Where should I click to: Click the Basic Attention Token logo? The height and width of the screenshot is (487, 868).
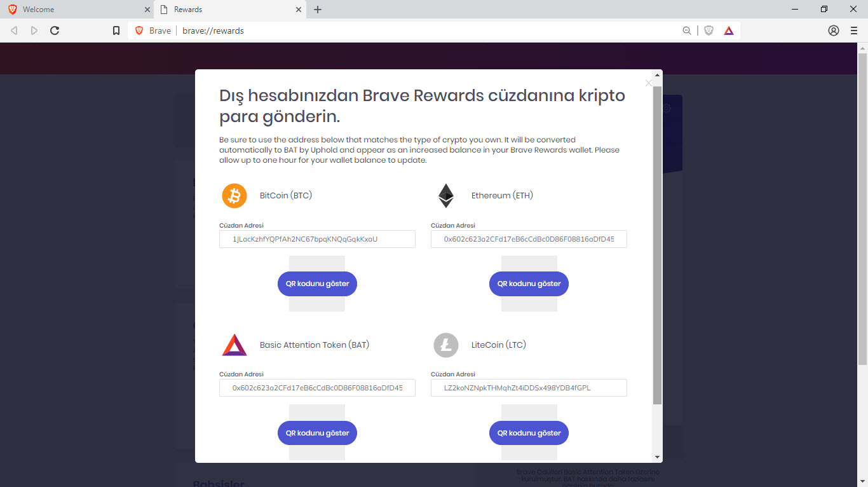[x=234, y=345]
